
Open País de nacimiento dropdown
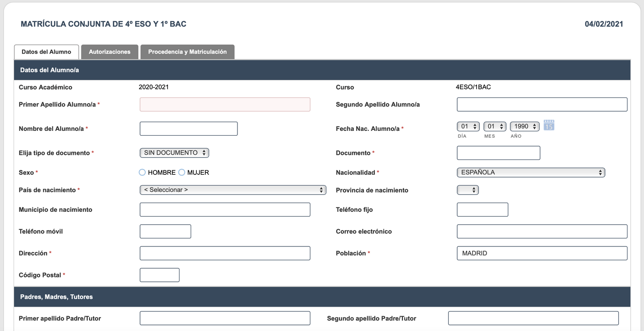coord(233,190)
